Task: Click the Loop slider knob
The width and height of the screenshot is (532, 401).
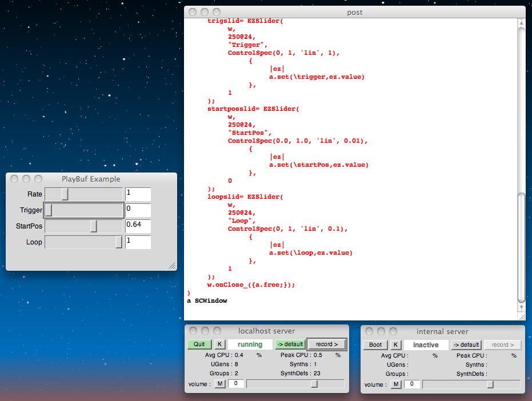Action: coord(119,242)
